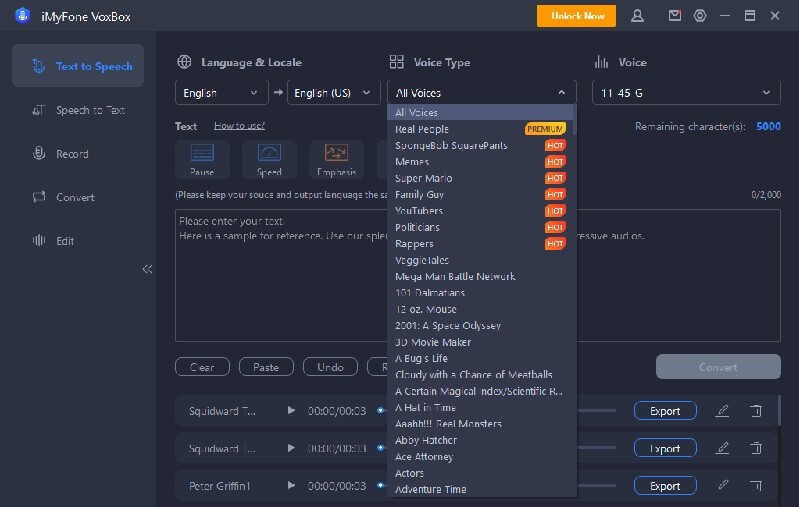Select Abby Hatcher voice type
Viewport: 799px width, 507px height.
click(x=480, y=440)
